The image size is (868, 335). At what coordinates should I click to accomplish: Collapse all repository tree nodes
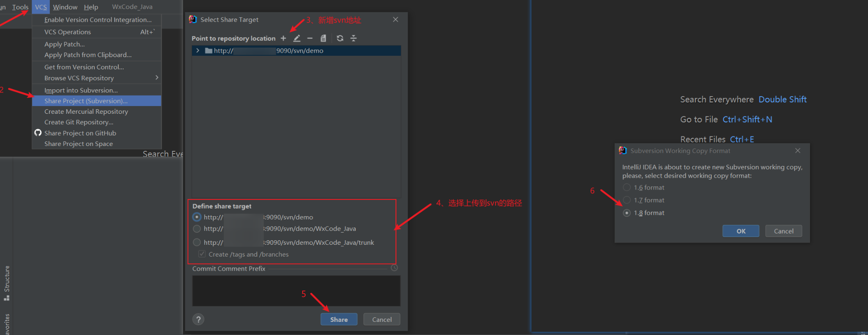coord(354,39)
